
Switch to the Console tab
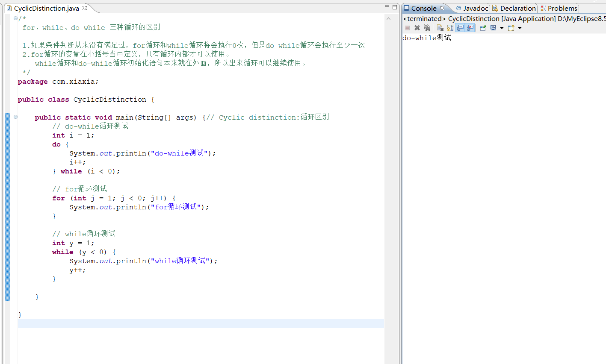[x=424, y=8]
